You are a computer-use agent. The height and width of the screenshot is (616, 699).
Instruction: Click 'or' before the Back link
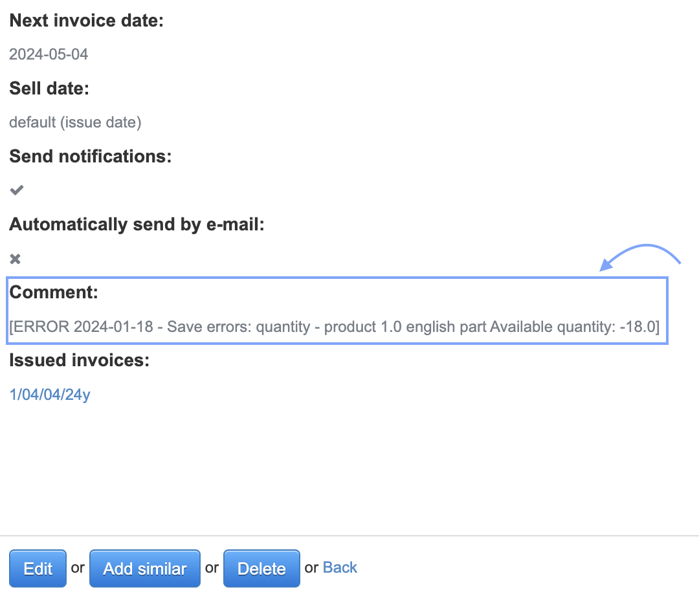pyautogui.click(x=312, y=568)
